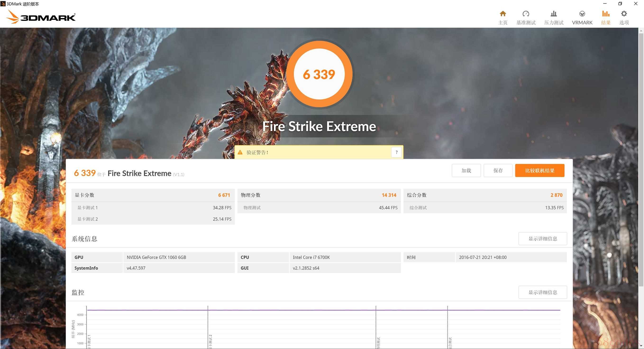644x349 pixels.
Task: Click the vertical scrollbar thumb
Action: tap(641, 160)
